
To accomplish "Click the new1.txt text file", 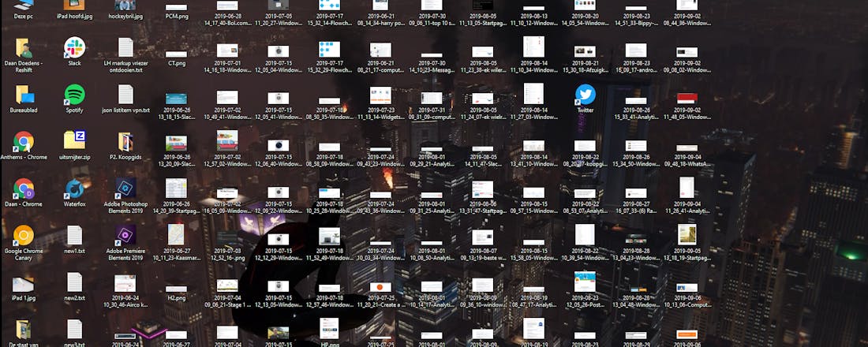I will coord(74,236).
